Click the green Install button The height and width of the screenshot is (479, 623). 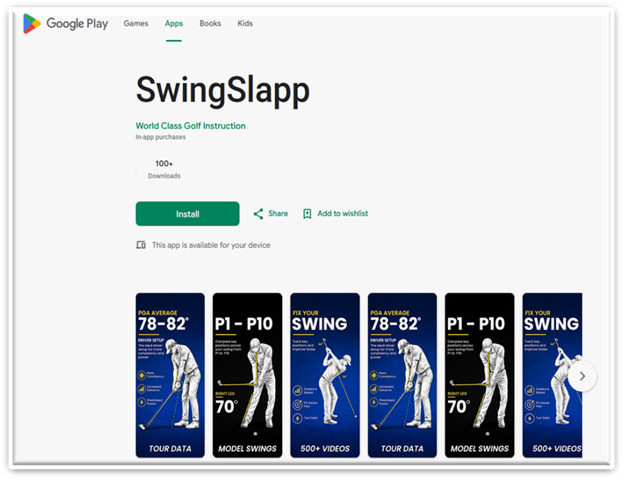coord(188,214)
